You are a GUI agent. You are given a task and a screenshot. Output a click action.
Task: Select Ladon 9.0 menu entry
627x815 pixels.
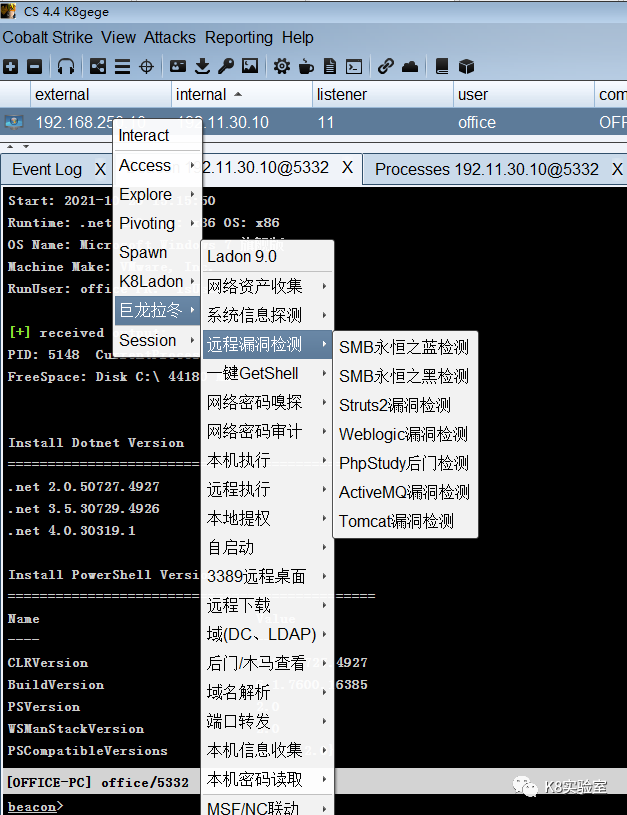[267, 257]
